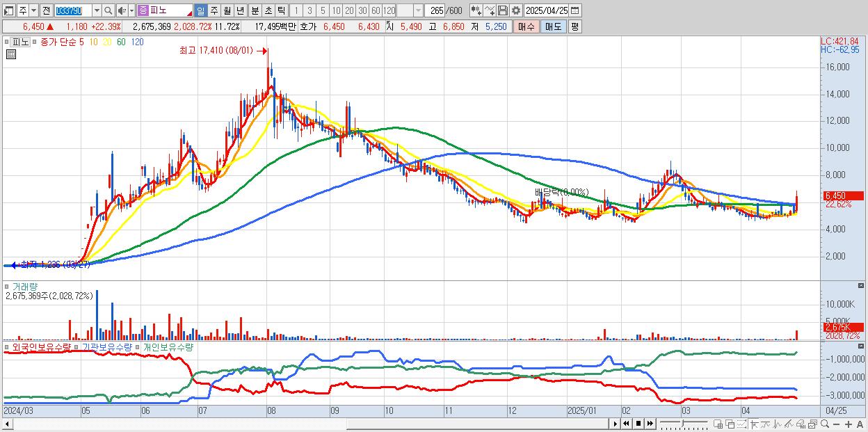Click the 외국인보유수량 indicator label

42,346
